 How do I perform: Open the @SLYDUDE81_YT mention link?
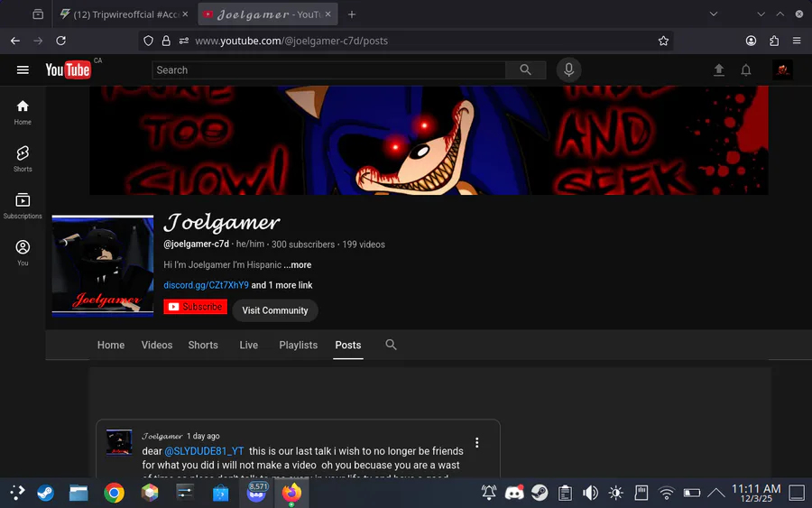pos(204,451)
